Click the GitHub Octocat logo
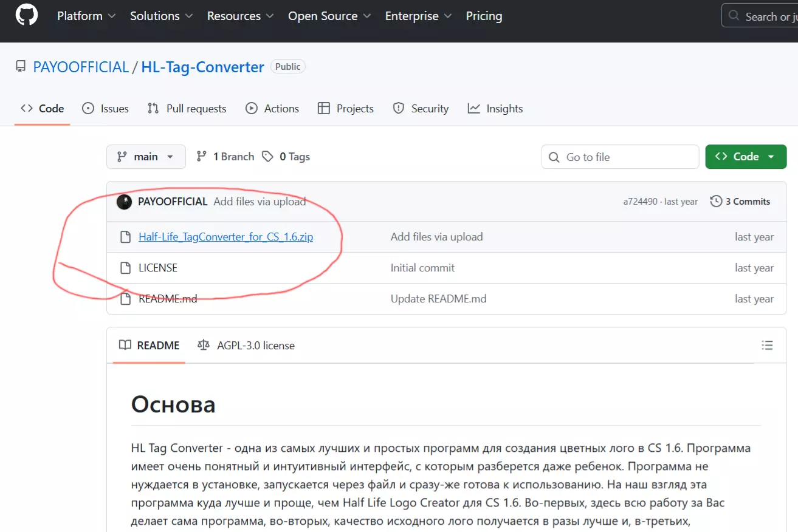Screen dimensions: 798x532 click(x=27, y=16)
